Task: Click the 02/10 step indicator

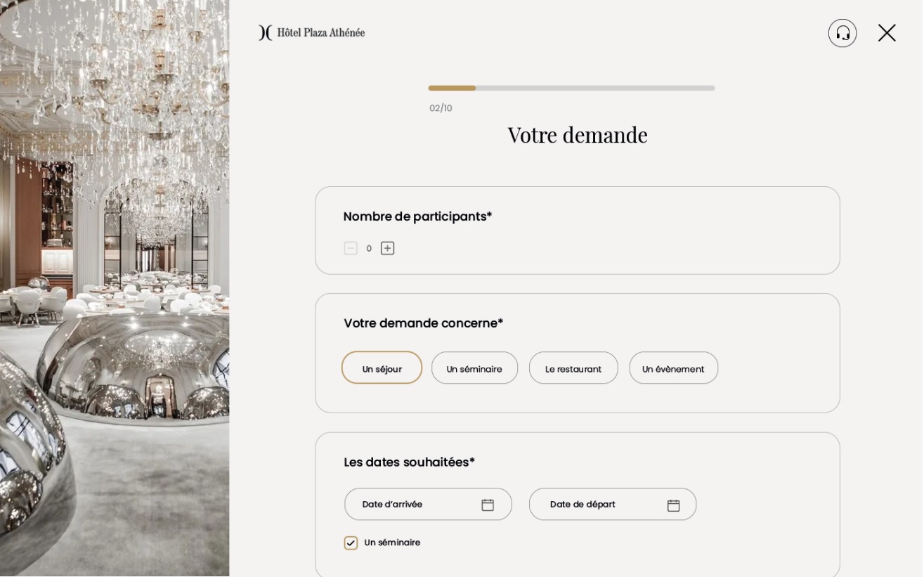Action: (x=441, y=108)
